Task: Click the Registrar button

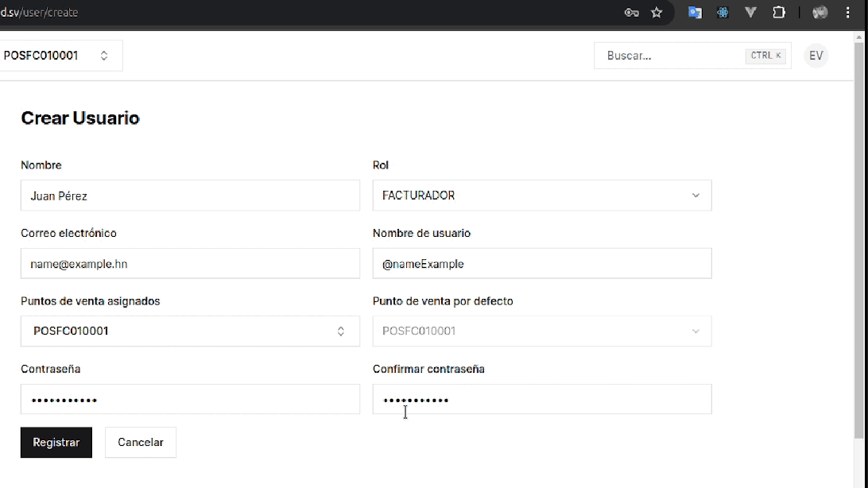Action: point(56,443)
